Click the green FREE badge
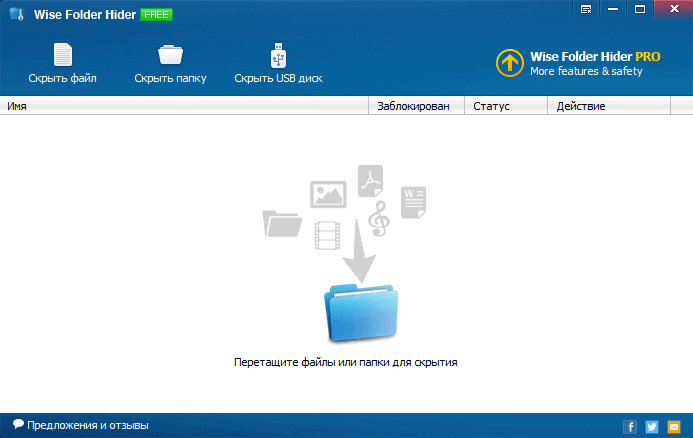Screen dimensions: 693x438 pyautogui.click(x=156, y=15)
